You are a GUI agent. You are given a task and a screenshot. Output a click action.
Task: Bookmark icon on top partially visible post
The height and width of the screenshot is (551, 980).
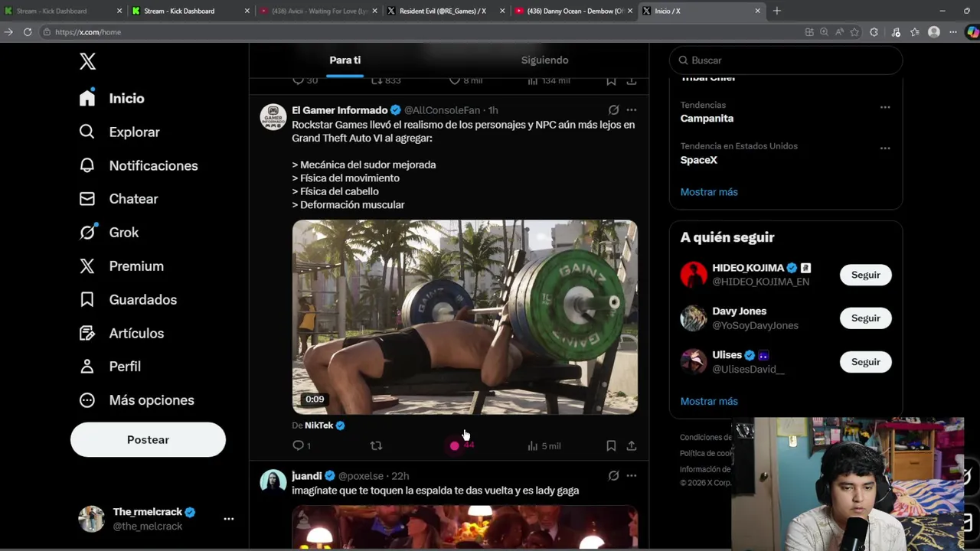tap(611, 80)
